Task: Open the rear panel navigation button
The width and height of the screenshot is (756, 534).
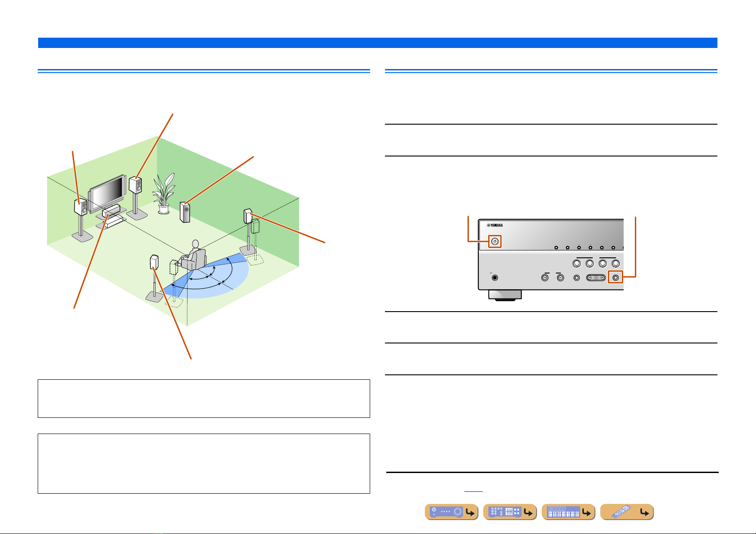Action: 510,512
